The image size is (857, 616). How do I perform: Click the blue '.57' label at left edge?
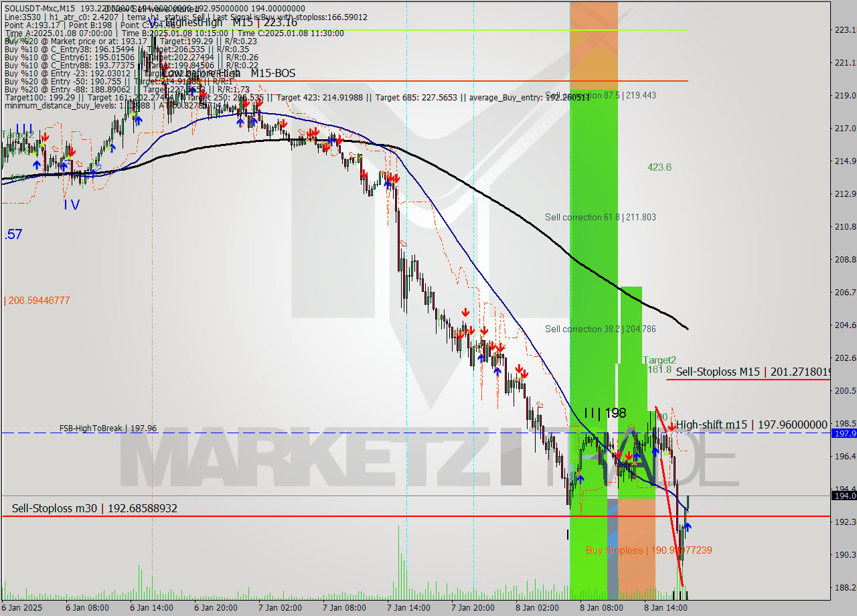(13, 234)
